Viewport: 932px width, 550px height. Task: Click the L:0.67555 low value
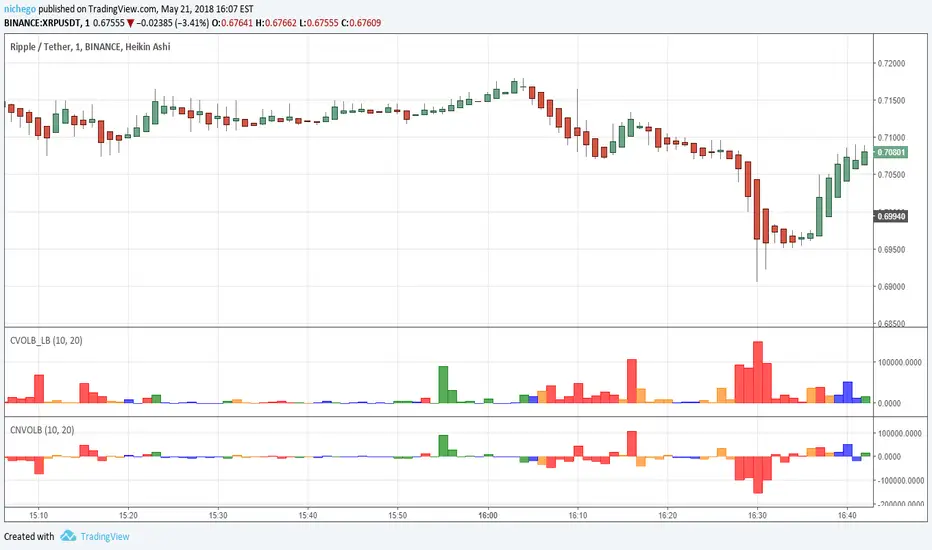[319, 23]
